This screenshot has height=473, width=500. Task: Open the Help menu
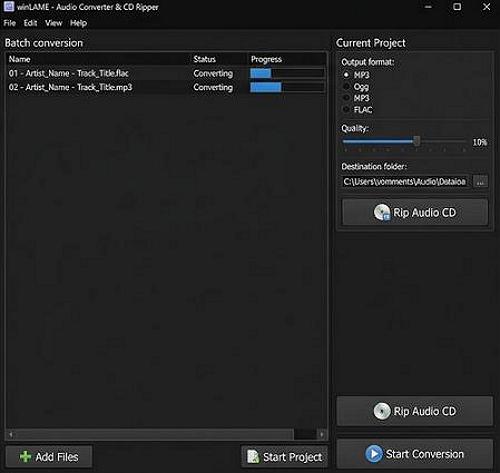78,23
